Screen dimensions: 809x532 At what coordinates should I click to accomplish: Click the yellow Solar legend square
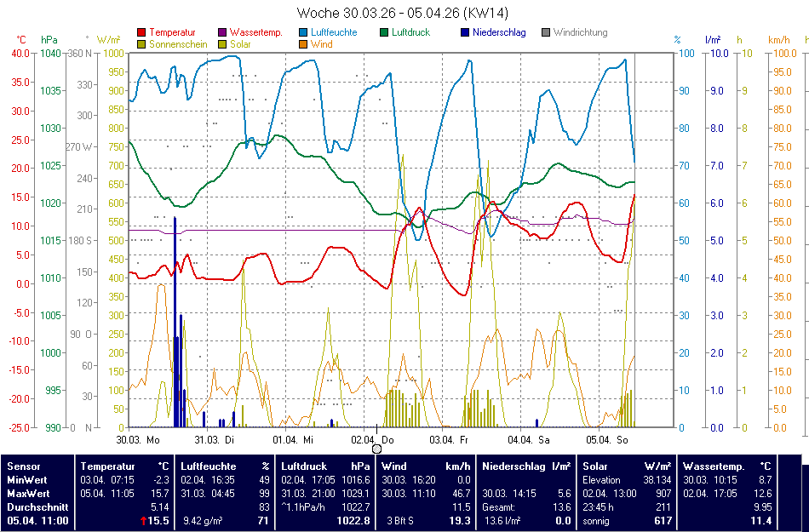[x=223, y=44]
